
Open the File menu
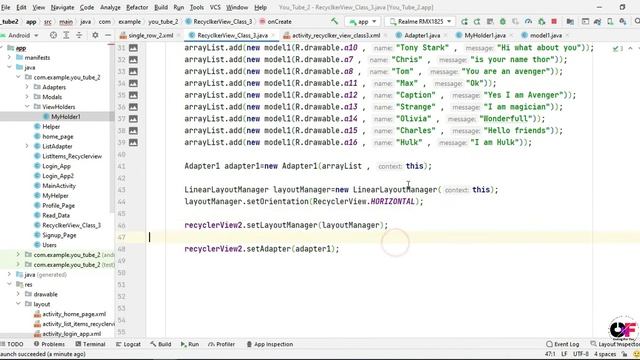pos(5,7)
